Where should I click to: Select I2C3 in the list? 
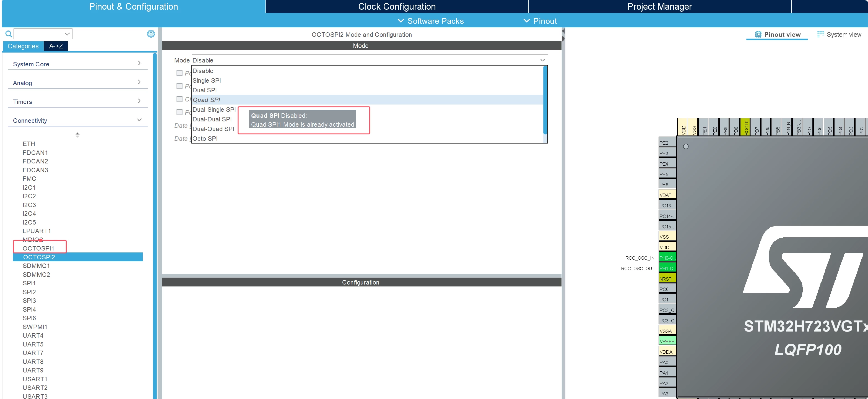point(29,205)
